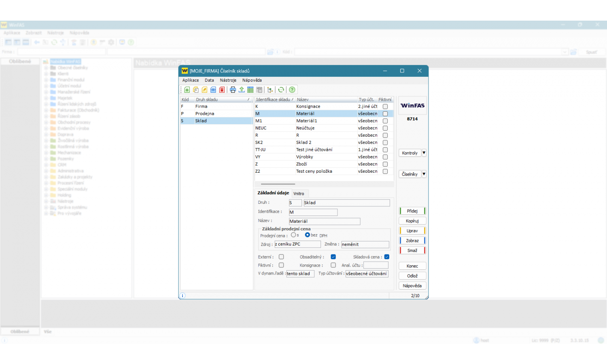Click the red delete record toolbar icon
Screen dimensions: 607x364
222,90
